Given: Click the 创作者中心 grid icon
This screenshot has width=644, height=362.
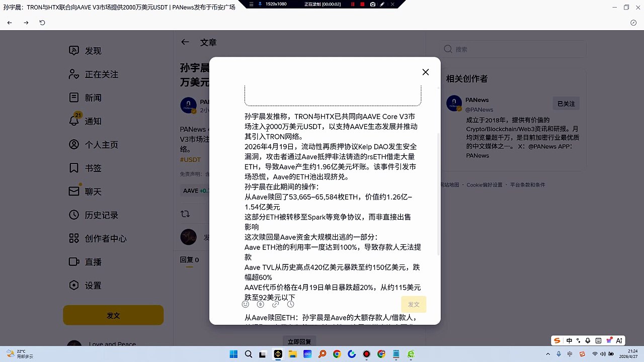Looking at the screenshot, I should 74,238.
